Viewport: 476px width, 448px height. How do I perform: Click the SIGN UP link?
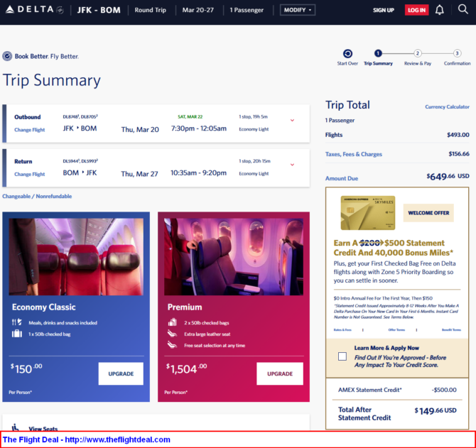click(384, 10)
